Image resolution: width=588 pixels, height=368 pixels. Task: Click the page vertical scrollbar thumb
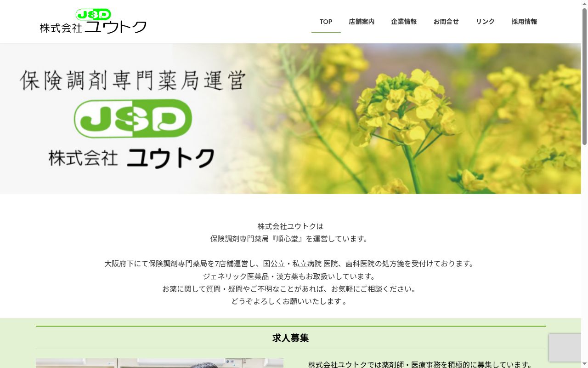pyautogui.click(x=584, y=76)
